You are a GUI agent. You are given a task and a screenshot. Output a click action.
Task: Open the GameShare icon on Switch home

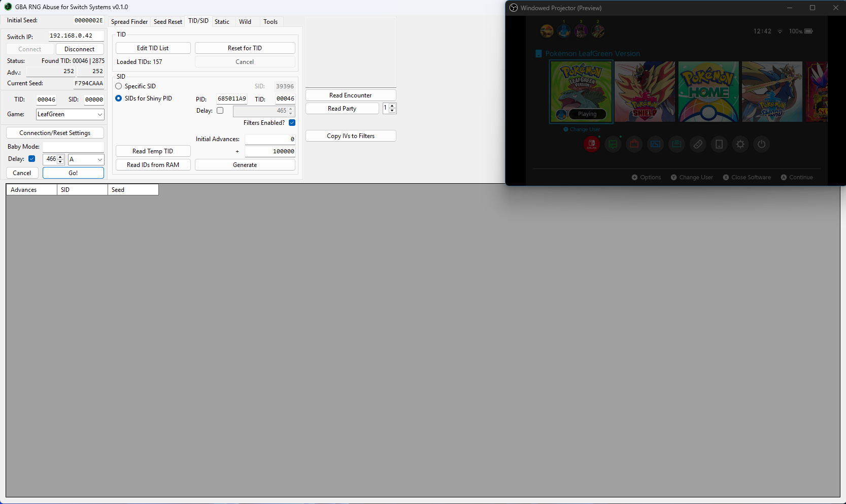tap(676, 144)
